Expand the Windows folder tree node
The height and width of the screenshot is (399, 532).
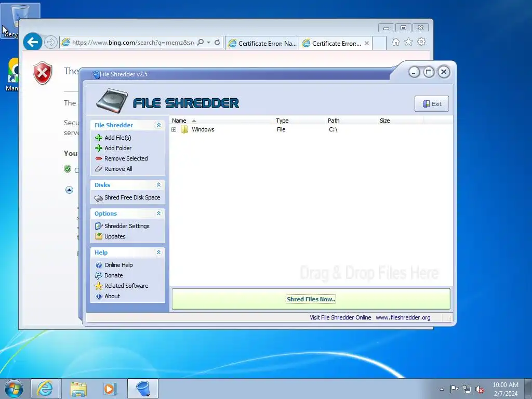pos(174,129)
